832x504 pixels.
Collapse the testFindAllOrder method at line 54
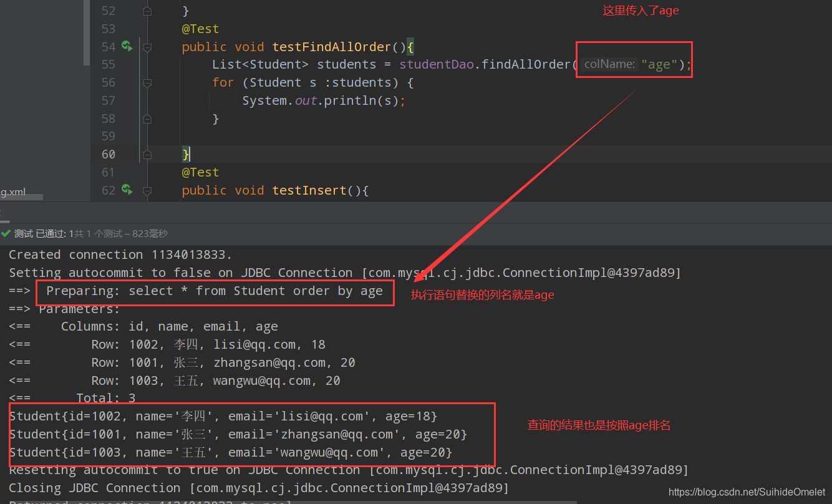tap(147, 47)
